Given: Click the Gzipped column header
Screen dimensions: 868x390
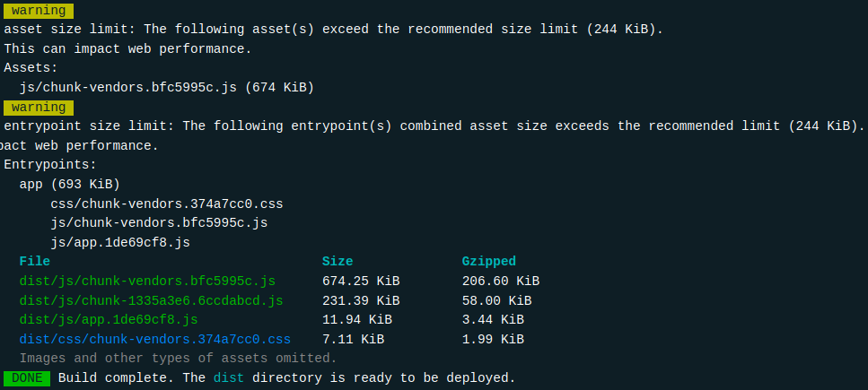Looking at the screenshot, I should 489,261.
